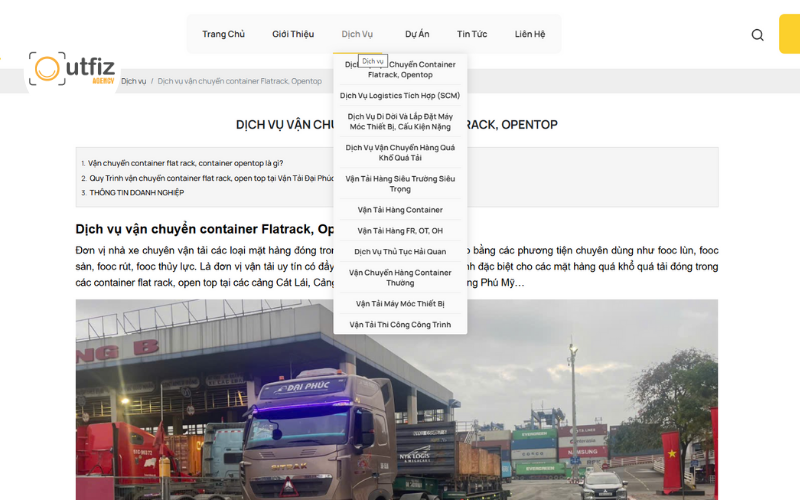Choose Vận Tải Hàng Siêu Trường Siêu Trọng
This screenshot has height=500, width=800.
(x=400, y=184)
